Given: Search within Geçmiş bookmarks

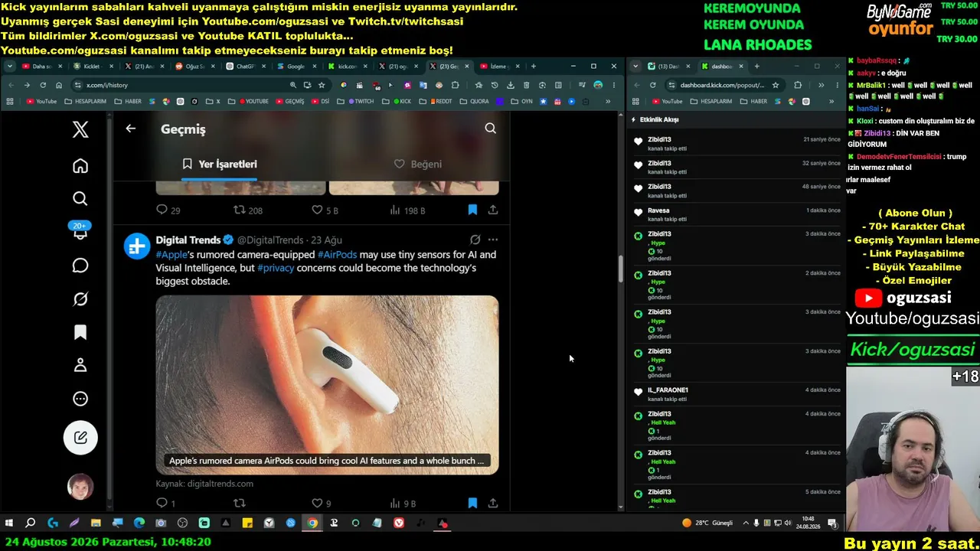Looking at the screenshot, I should click(491, 129).
